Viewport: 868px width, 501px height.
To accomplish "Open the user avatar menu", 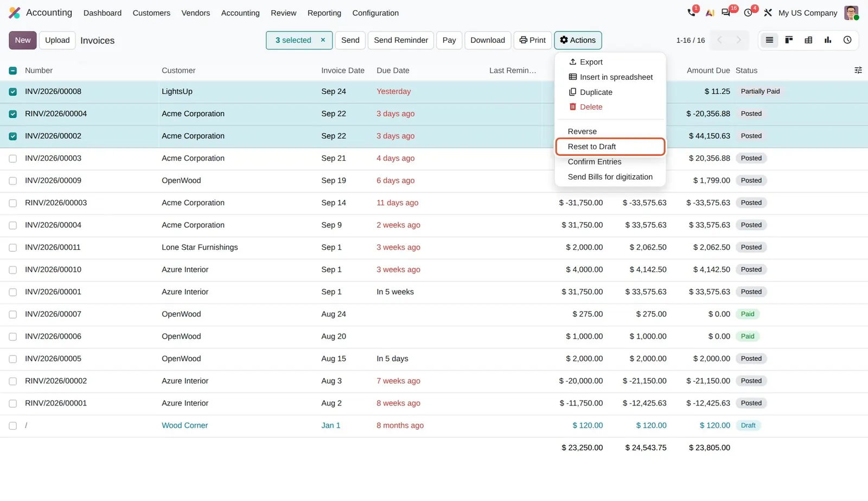I will click(x=851, y=12).
